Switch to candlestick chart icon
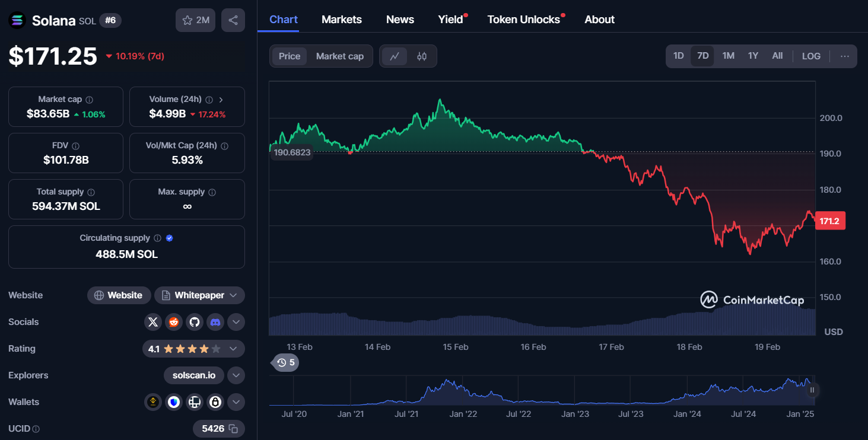The height and width of the screenshot is (440, 868). click(422, 56)
